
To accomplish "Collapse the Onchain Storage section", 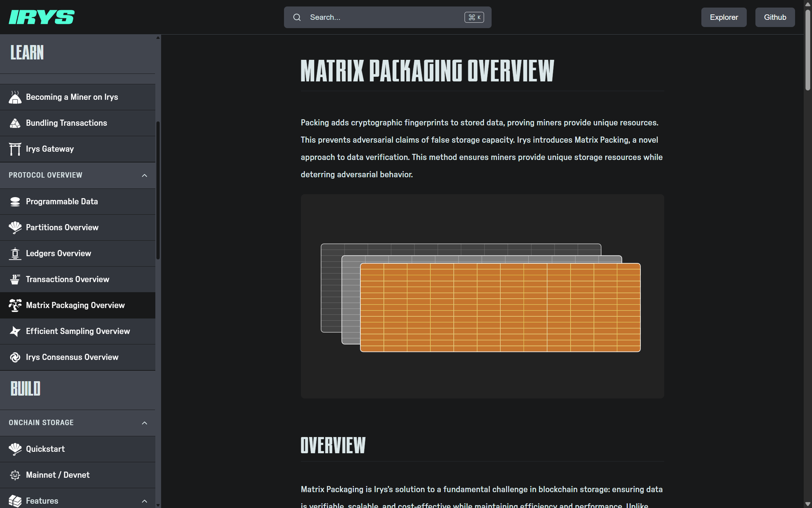I will pos(145,423).
